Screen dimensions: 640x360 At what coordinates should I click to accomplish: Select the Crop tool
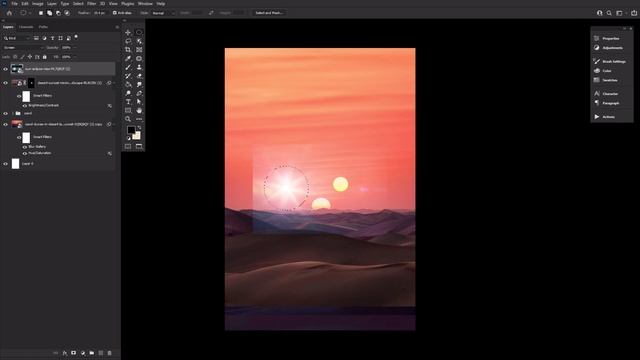tap(128, 50)
